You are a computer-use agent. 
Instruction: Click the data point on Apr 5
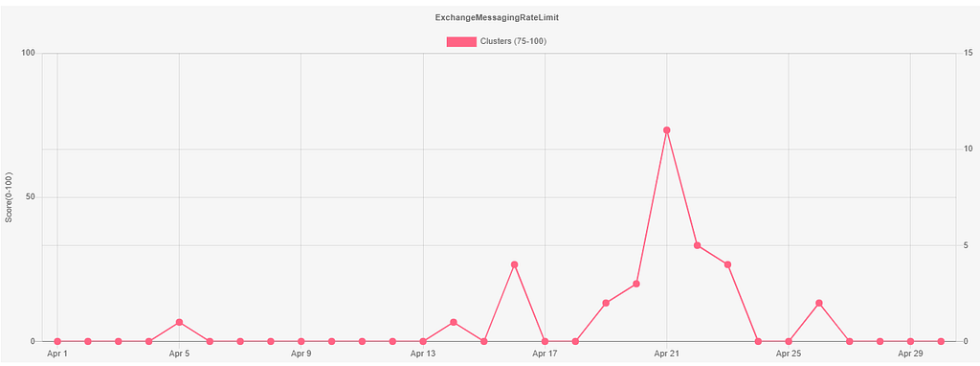[179, 322]
